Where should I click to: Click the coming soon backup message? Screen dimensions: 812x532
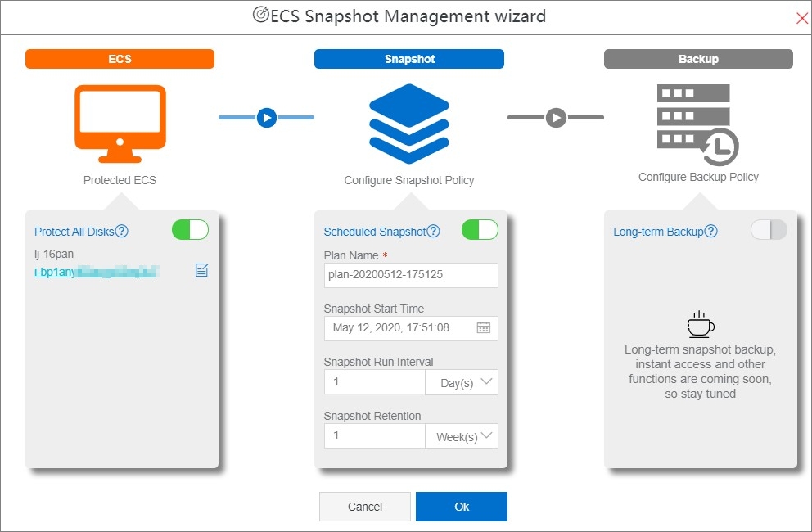(700, 372)
